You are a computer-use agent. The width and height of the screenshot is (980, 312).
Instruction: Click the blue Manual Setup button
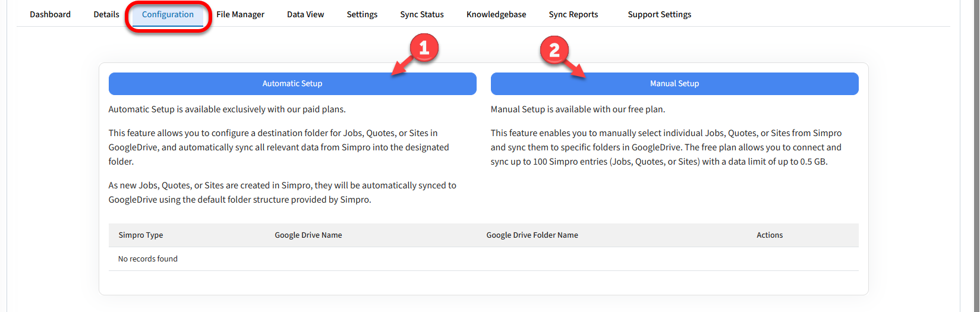pyautogui.click(x=675, y=84)
